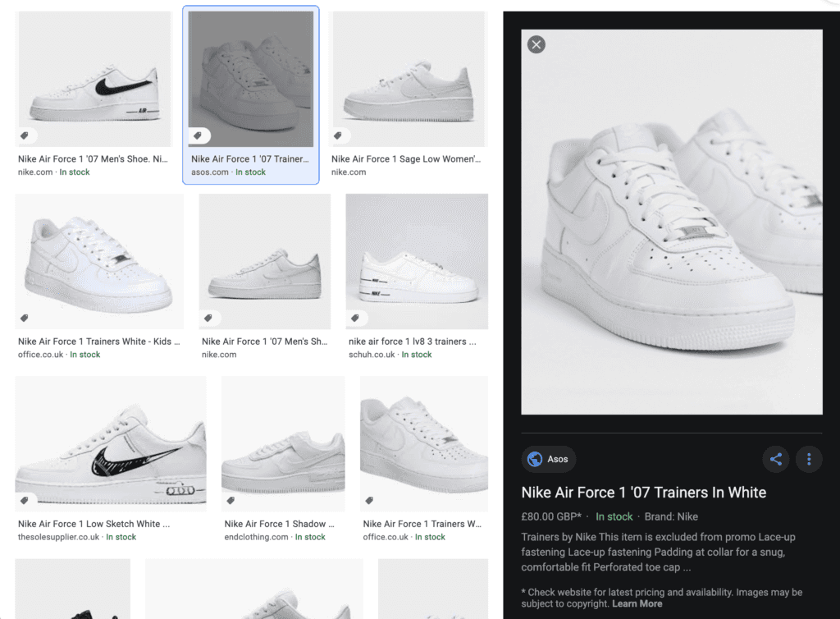The width and height of the screenshot is (840, 619).
Task: Open the Learn More link
Action: [x=637, y=603]
